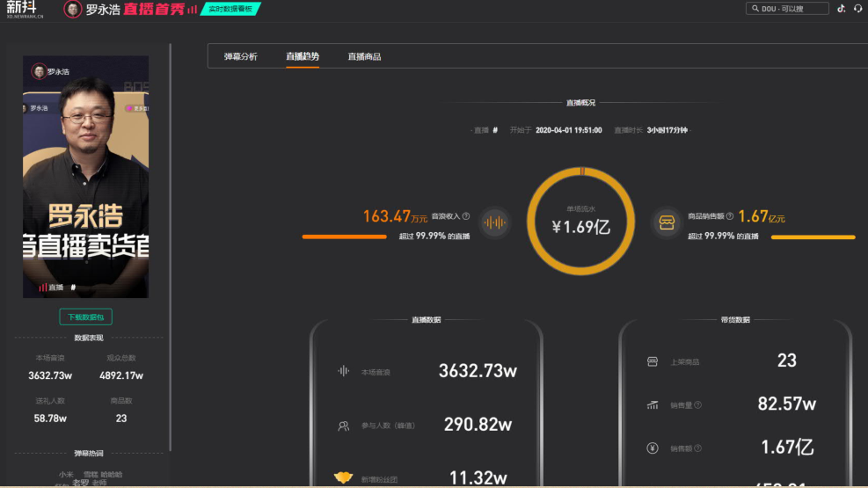This screenshot has width=868, height=488.
Task: Click the 新增粉丝团 badge icon
Action: [x=343, y=477]
